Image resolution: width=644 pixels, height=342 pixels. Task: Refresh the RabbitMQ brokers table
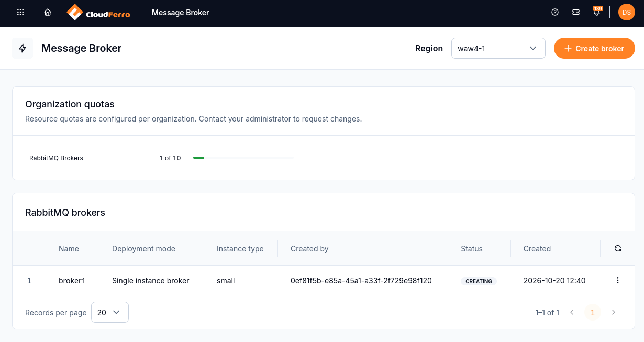coord(618,249)
